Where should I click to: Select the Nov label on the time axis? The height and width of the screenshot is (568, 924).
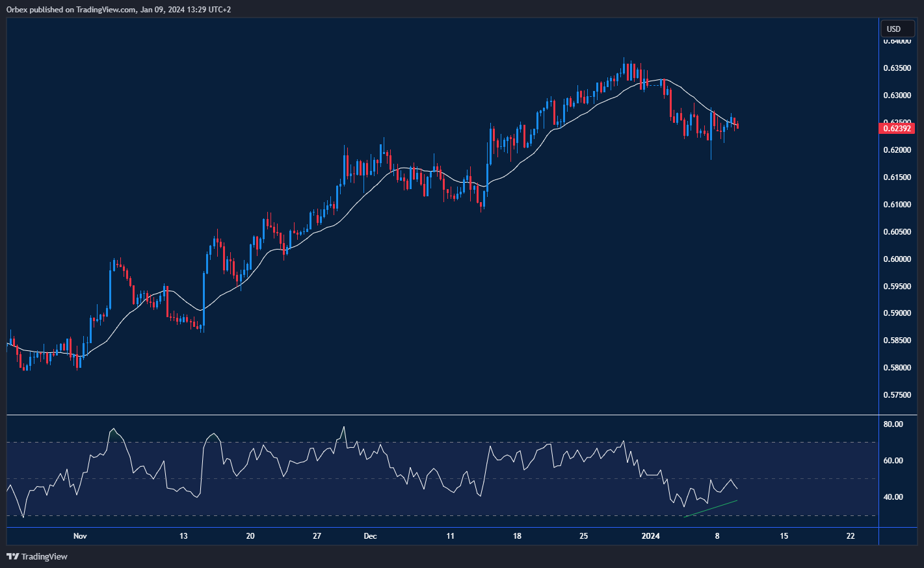click(x=79, y=536)
